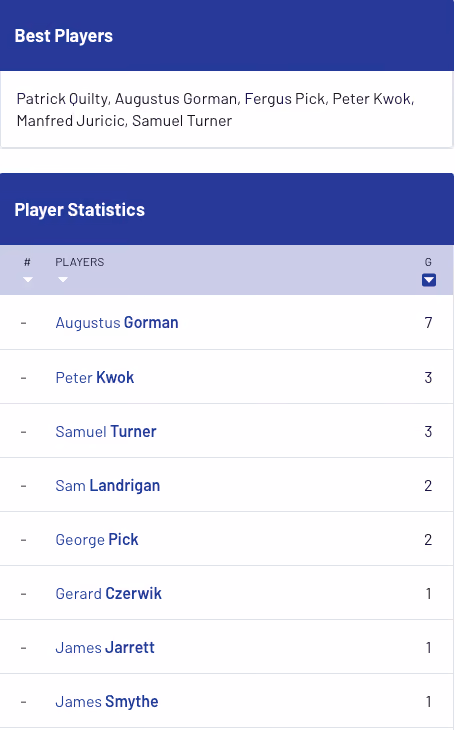Open Augustus Gorman player profile
This screenshot has height=730, width=455.
[x=116, y=323]
